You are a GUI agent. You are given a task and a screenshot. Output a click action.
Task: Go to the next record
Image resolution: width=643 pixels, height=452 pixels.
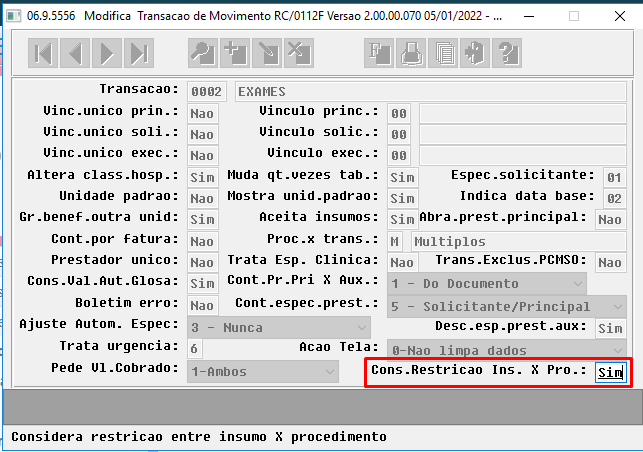(107, 53)
